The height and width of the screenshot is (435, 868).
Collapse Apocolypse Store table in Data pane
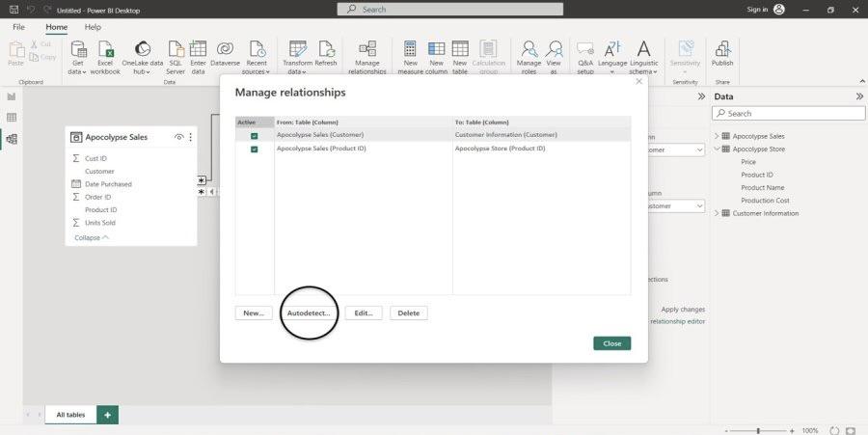point(717,149)
